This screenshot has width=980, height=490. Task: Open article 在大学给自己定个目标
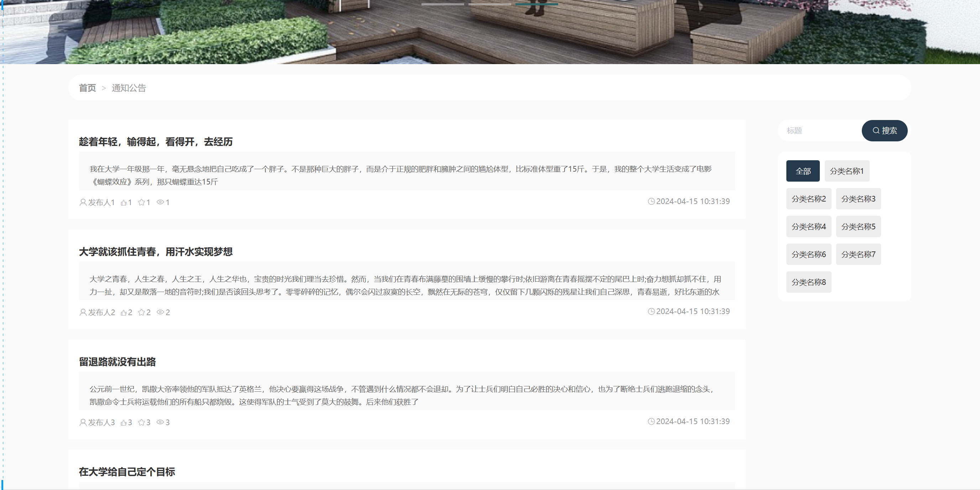[x=127, y=472]
